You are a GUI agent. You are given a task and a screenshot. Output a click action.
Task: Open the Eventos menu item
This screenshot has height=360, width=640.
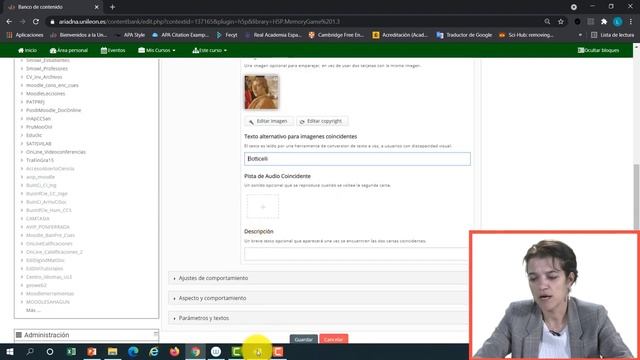(113, 50)
